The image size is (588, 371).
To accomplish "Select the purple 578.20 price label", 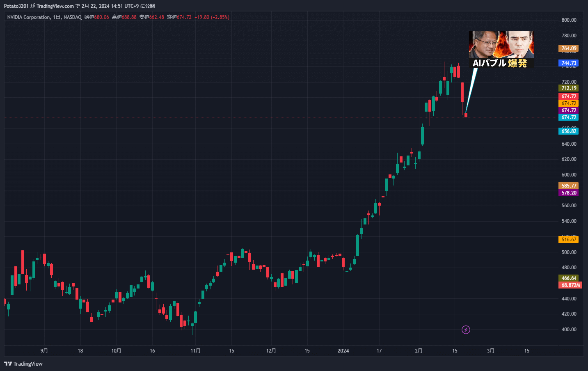I will [568, 193].
